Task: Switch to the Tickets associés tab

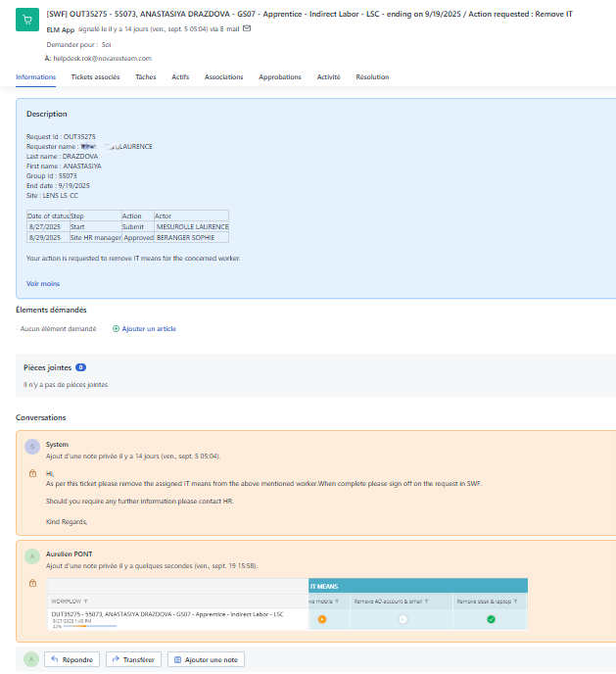Action: pyautogui.click(x=95, y=77)
